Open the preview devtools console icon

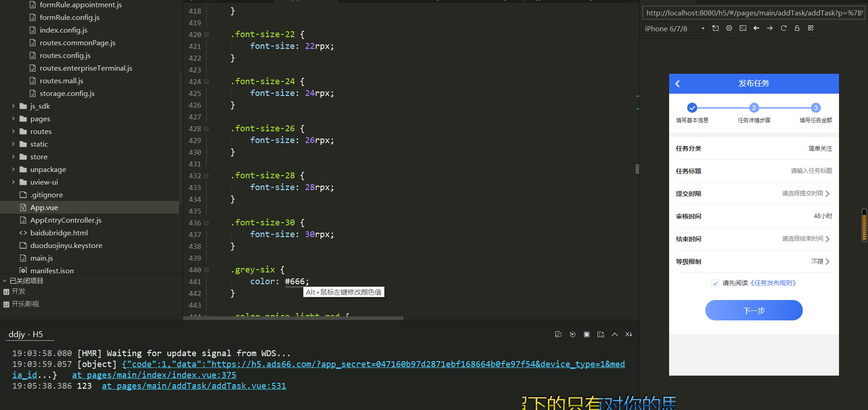(x=743, y=28)
